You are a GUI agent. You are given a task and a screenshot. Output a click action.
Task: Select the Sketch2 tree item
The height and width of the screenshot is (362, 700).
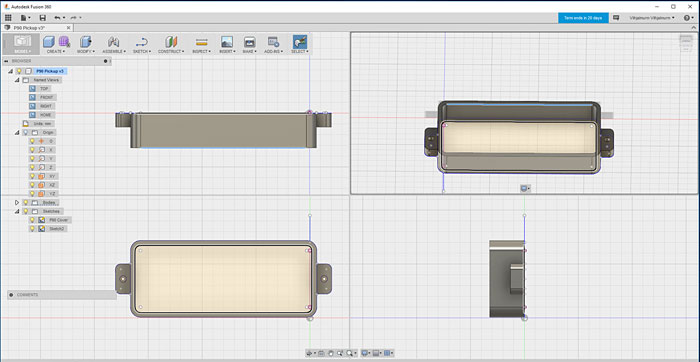(x=58, y=229)
